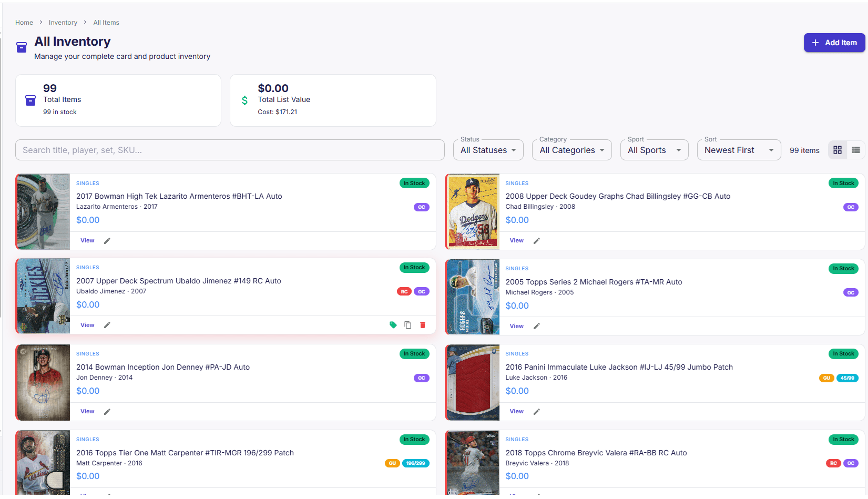Open Breyvic Valera card thumbnail

coord(473,463)
